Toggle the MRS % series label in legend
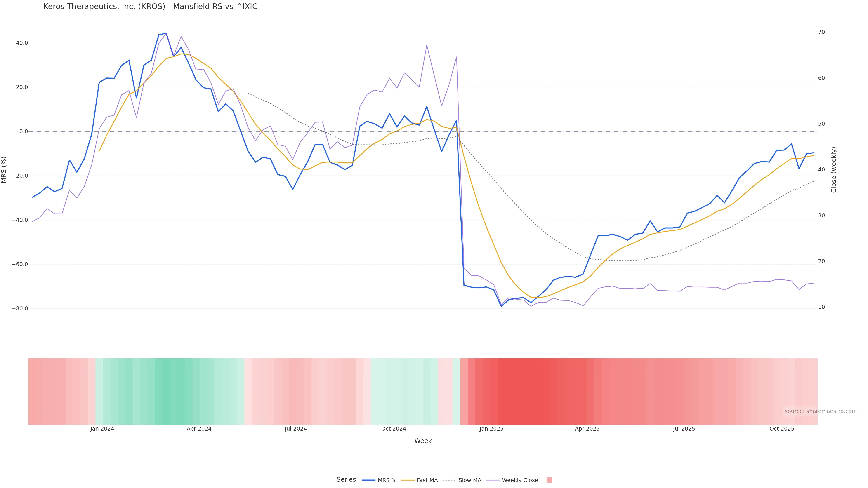This screenshot has height=488, width=868. pos(387,480)
